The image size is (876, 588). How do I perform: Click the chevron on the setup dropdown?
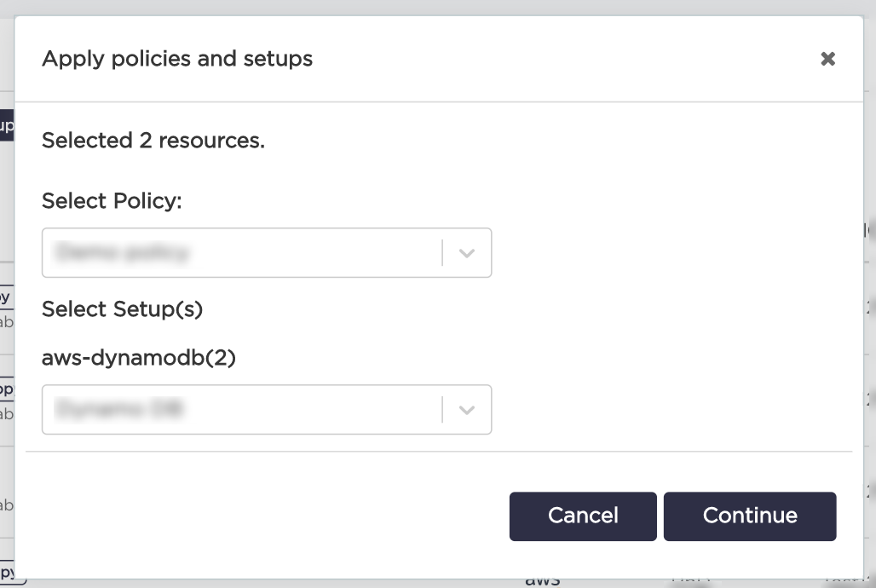[x=466, y=409]
